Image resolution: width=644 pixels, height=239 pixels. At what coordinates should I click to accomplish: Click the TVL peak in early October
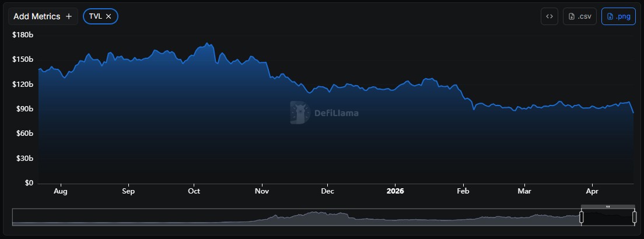(x=207, y=44)
